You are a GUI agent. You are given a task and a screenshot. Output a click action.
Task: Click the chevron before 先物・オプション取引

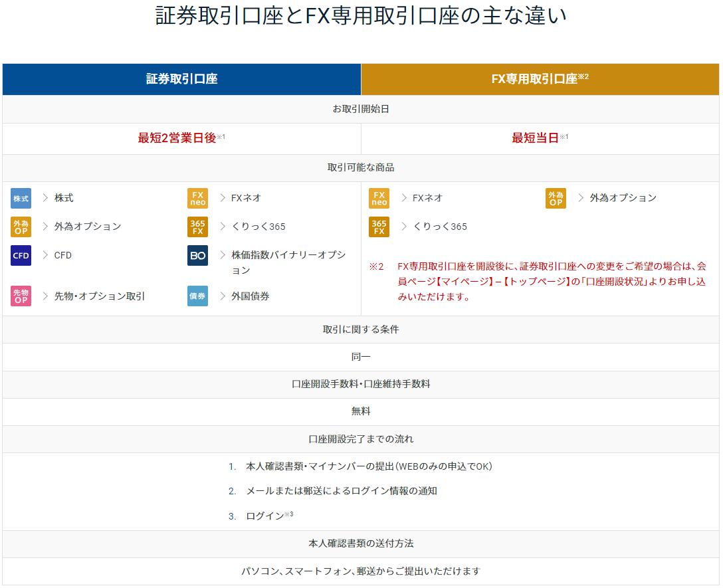click(45, 296)
